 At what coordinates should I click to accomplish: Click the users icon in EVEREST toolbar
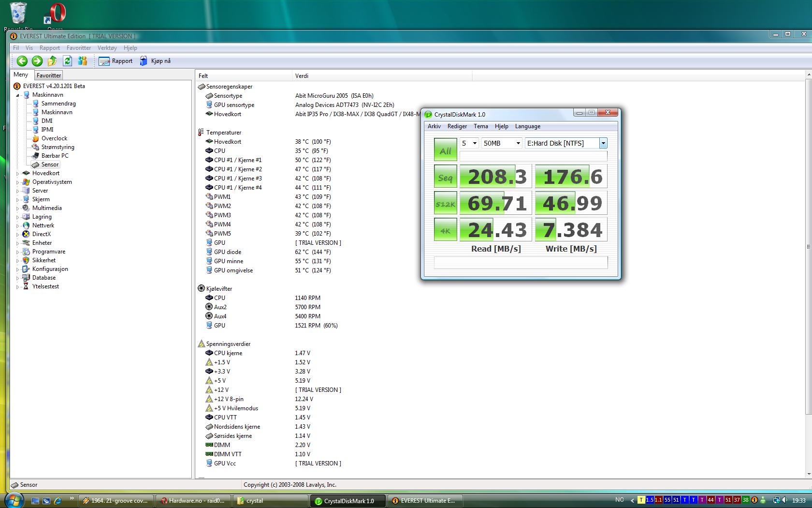[x=83, y=61]
